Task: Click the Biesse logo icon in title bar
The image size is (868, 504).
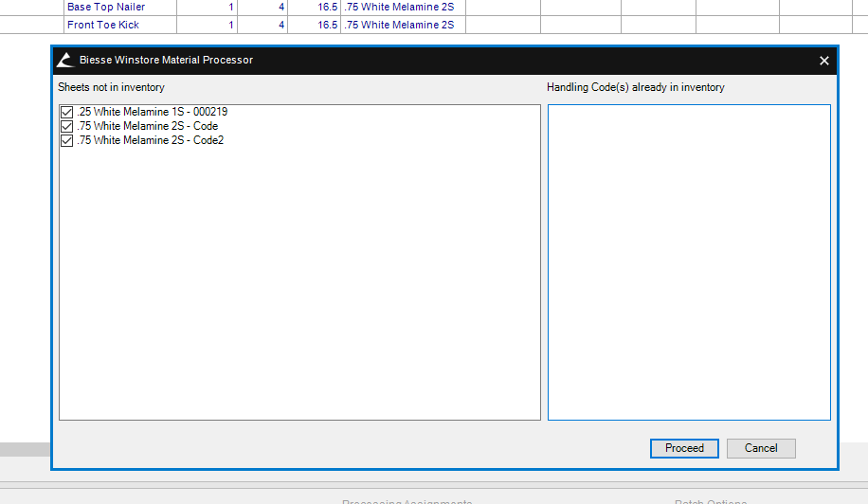Action: pos(64,61)
